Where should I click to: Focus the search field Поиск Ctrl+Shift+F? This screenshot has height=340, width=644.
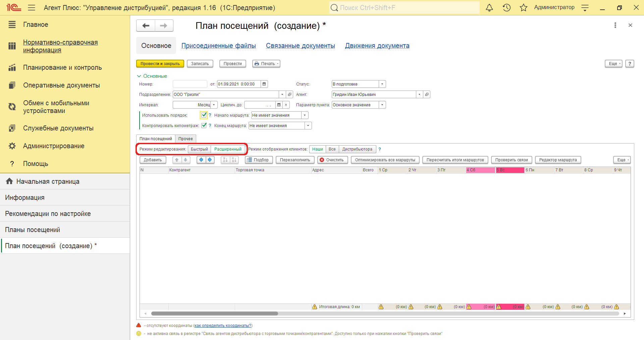click(405, 7)
